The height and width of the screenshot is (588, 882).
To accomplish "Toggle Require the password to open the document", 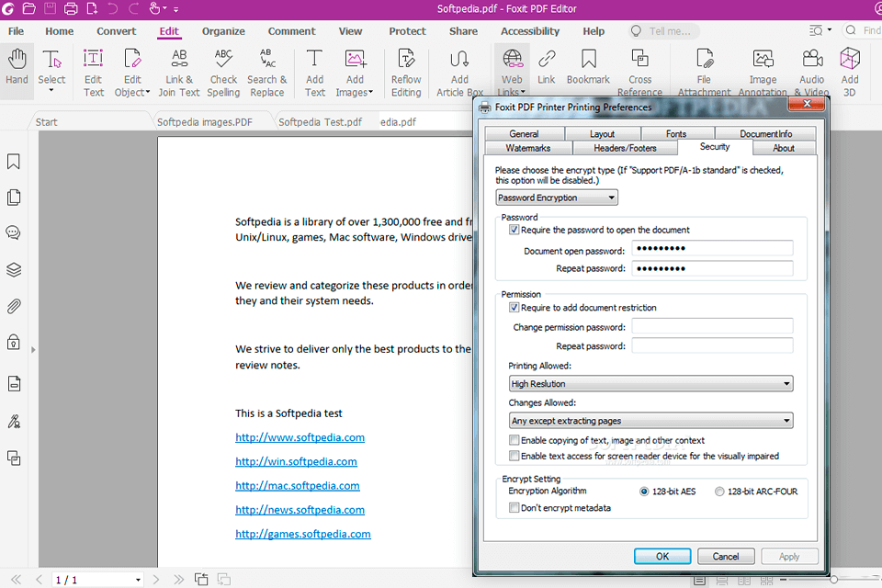I will (x=514, y=230).
